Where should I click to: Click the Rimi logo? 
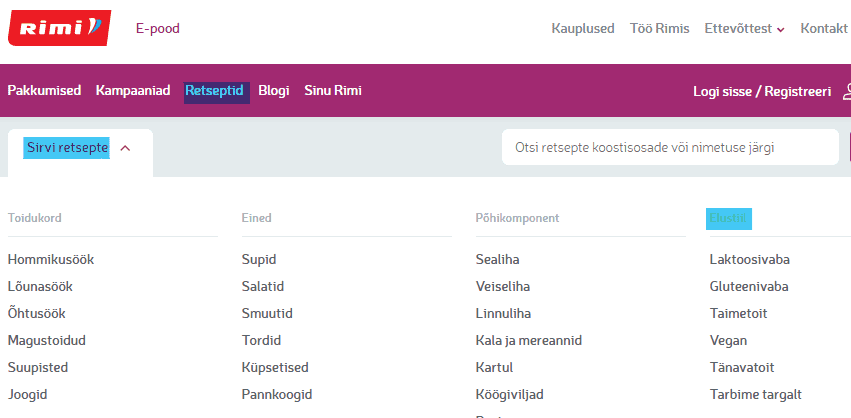click(58, 28)
